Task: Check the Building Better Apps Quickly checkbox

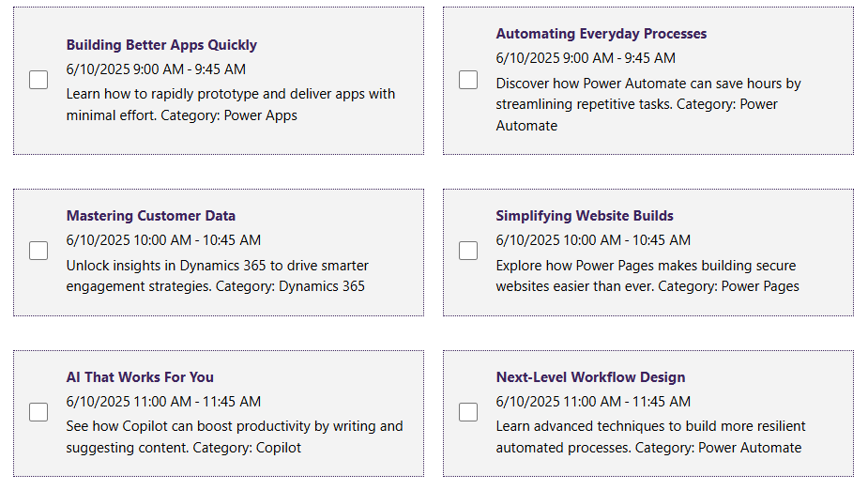Action: [x=38, y=80]
